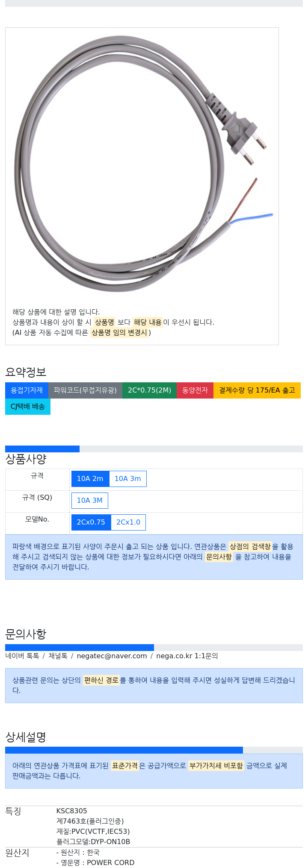The image size is (308, 868).
Task: Click the negatec@naver.com email link
Action: 112,656
